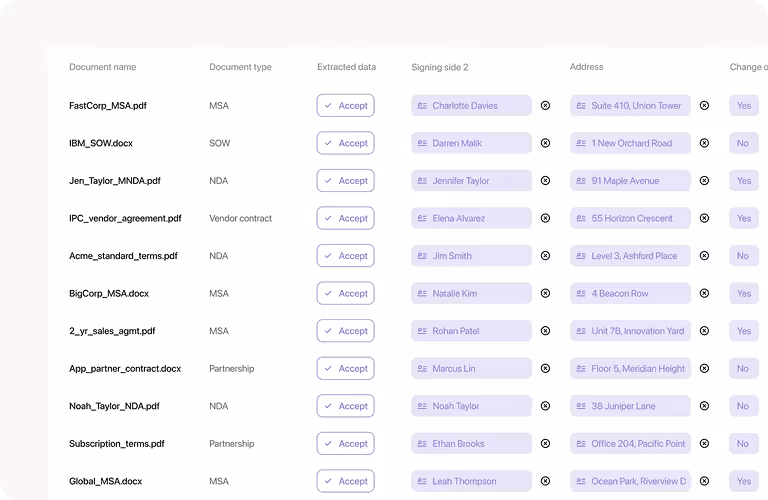Click the Jennifer Taylor signer field

click(x=471, y=181)
